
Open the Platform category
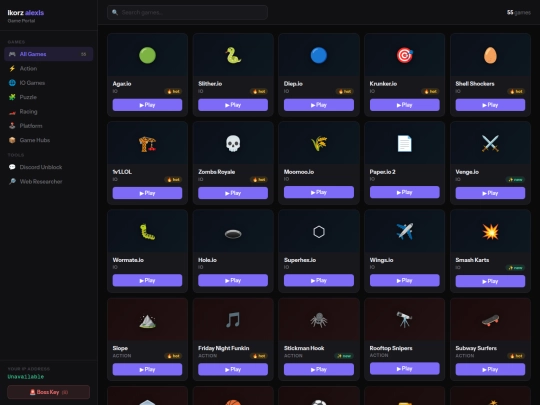[x=49, y=126]
